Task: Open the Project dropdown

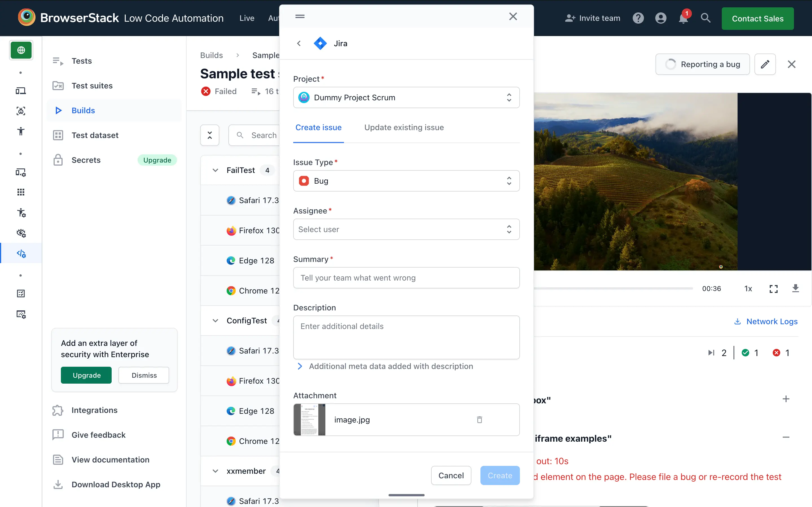Action: click(x=406, y=97)
